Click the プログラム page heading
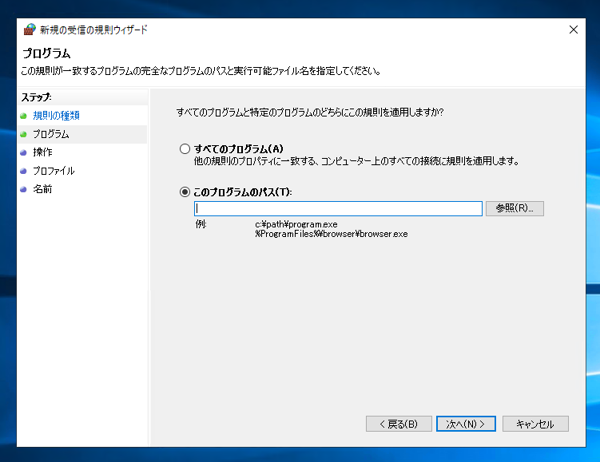The image size is (600, 462). [46, 53]
